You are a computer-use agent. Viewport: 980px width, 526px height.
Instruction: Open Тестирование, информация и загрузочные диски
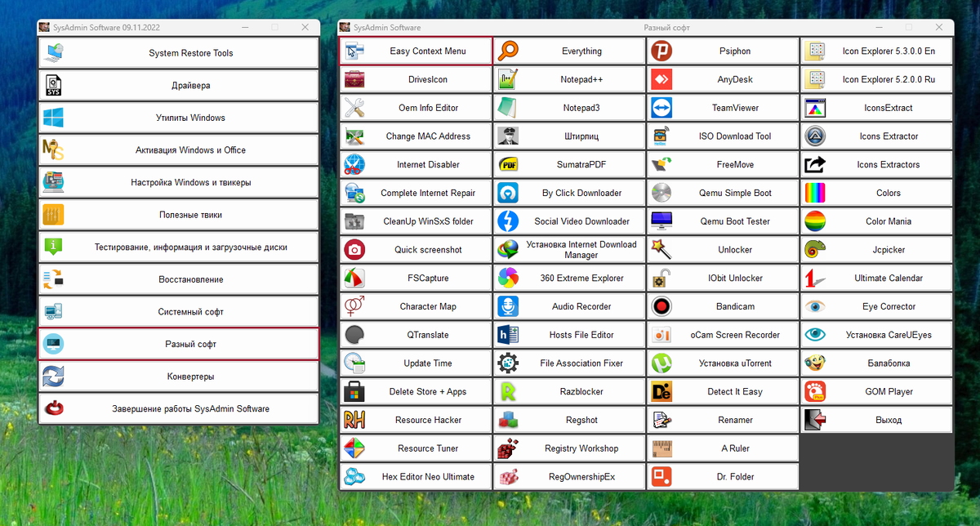178,247
